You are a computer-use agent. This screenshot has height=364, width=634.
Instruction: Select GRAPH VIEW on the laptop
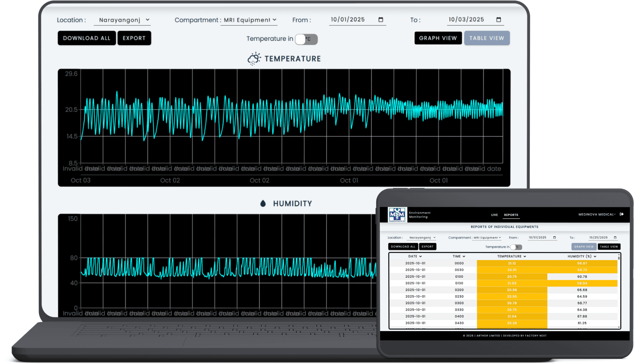tap(438, 38)
